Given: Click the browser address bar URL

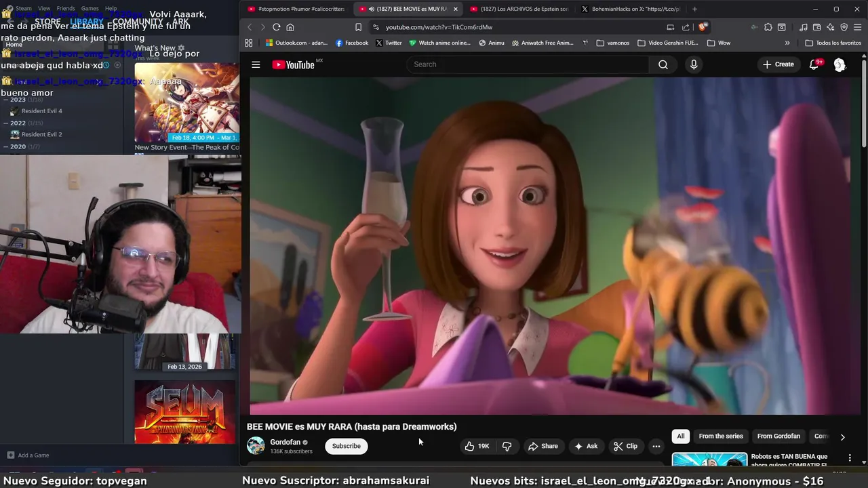Looking at the screenshot, I should (x=439, y=27).
